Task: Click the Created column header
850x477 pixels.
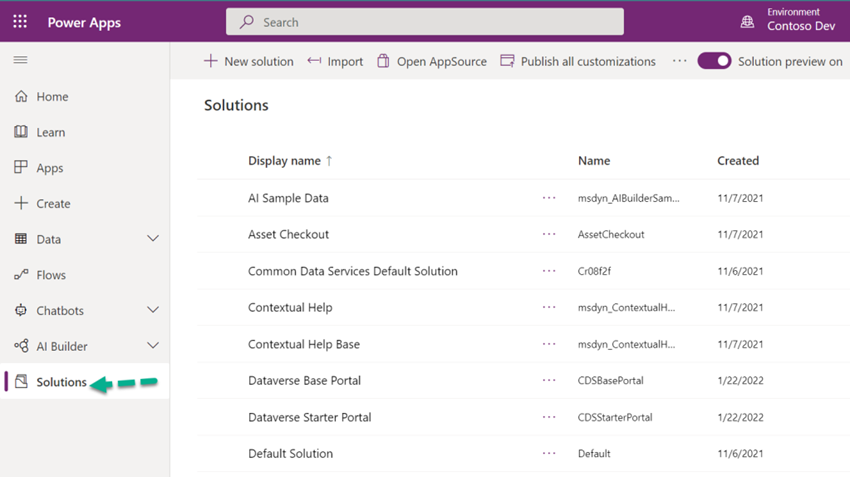Action: pyautogui.click(x=738, y=161)
